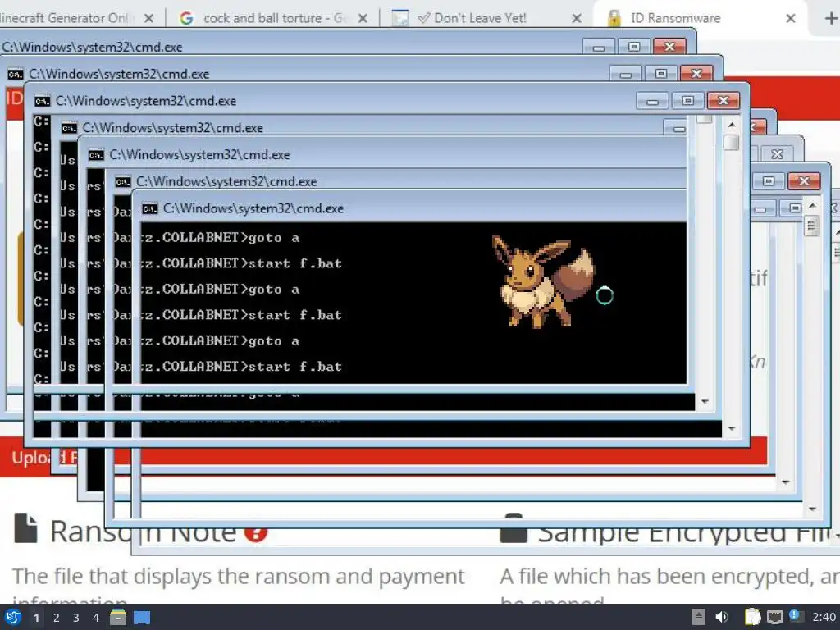Click the cmd icon of the third-from-back cmd window
Image resolution: width=840 pixels, height=630 pixels.
43,101
